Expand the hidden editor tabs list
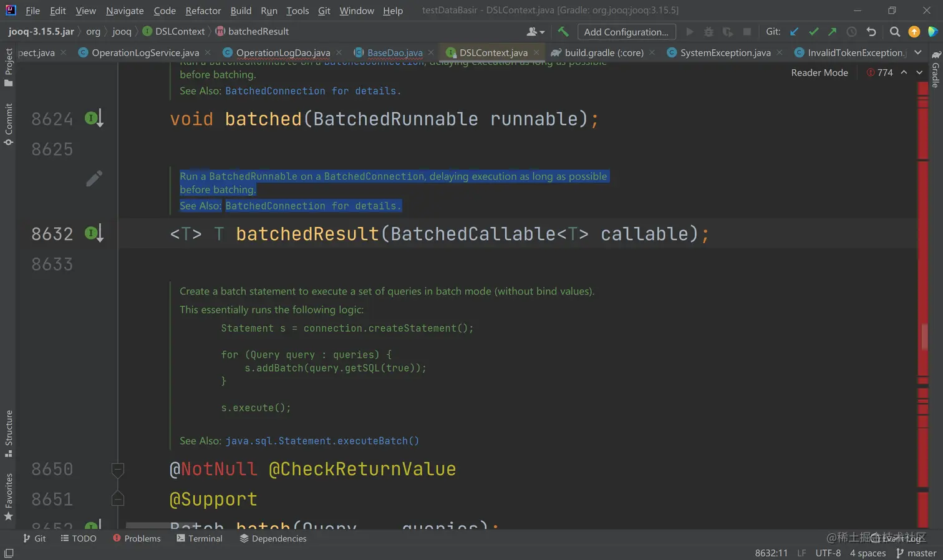 pos(918,53)
